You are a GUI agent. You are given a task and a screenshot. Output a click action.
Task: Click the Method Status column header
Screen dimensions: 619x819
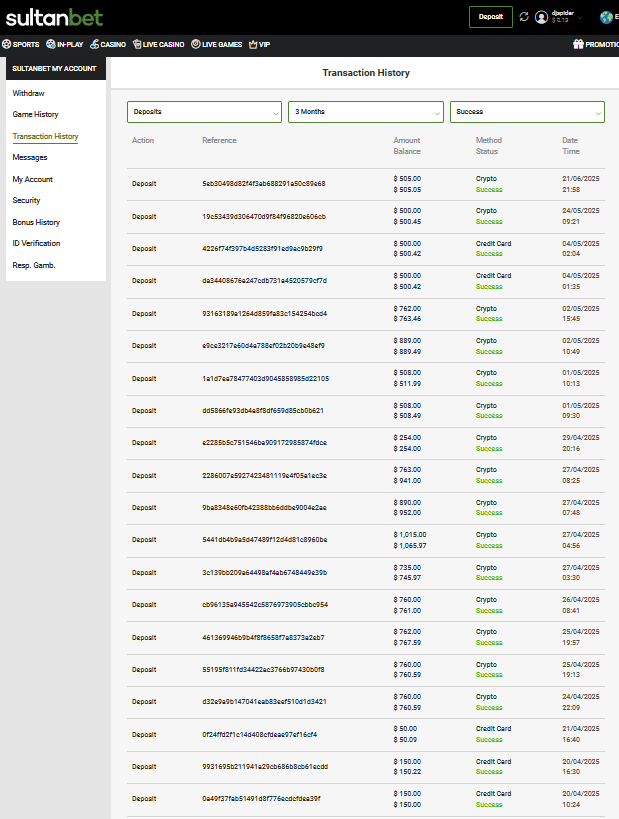tap(488, 146)
